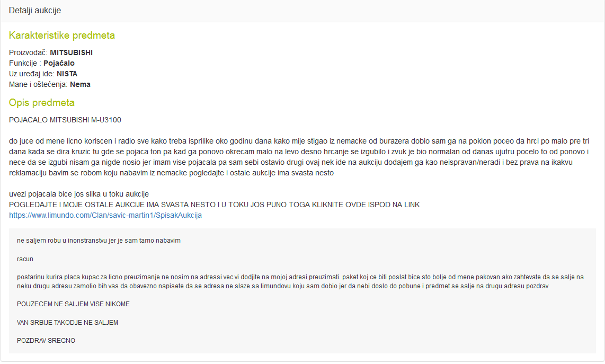Click 'POGLEDAJTE I MOJE OSTALE AUKCIJE' line
Viewport: 605px width, 364px height.
pyautogui.click(x=215, y=205)
